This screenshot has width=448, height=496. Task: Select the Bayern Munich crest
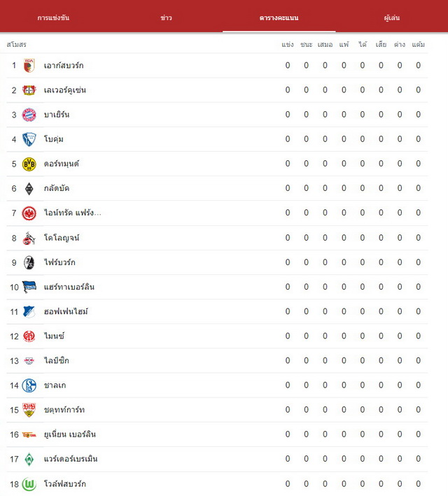pyautogui.click(x=29, y=115)
